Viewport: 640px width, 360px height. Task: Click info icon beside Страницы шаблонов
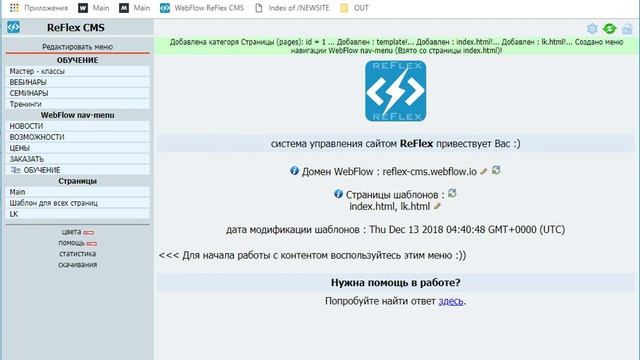338,193
